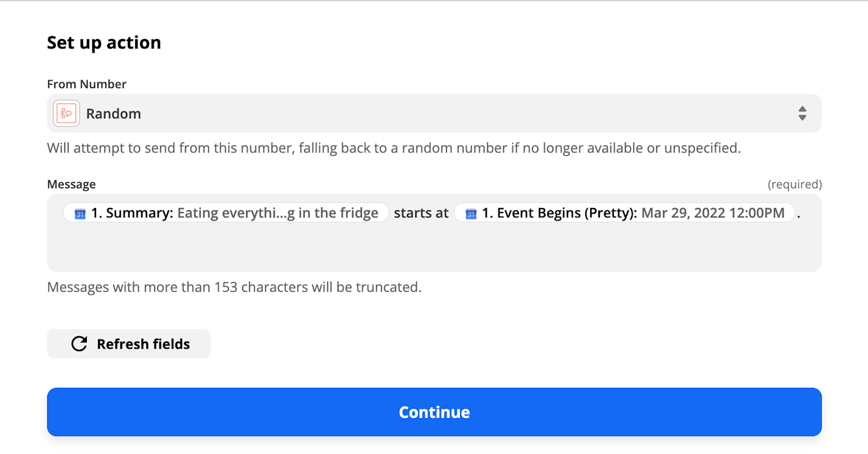Click the "Set up action" heading
Image resolution: width=868 pixels, height=454 pixels.
coord(104,43)
